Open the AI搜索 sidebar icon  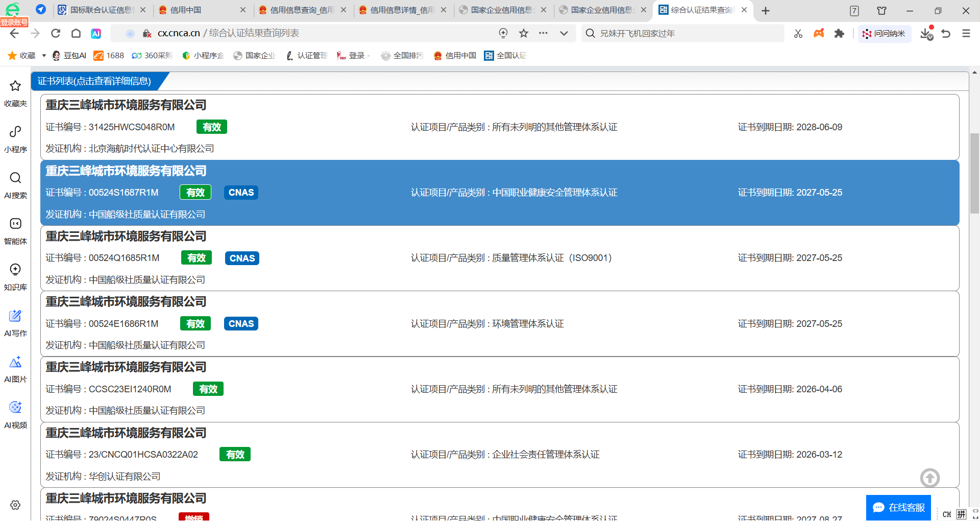click(15, 184)
